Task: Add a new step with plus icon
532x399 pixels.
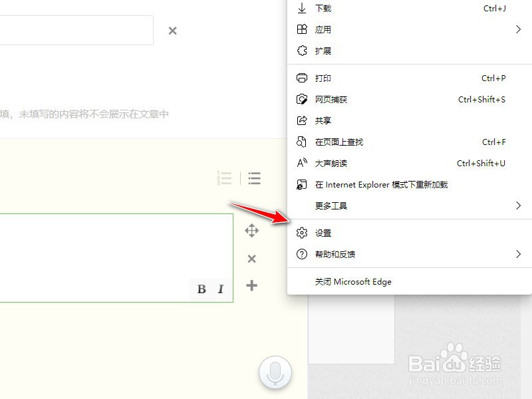Action: coord(252,286)
